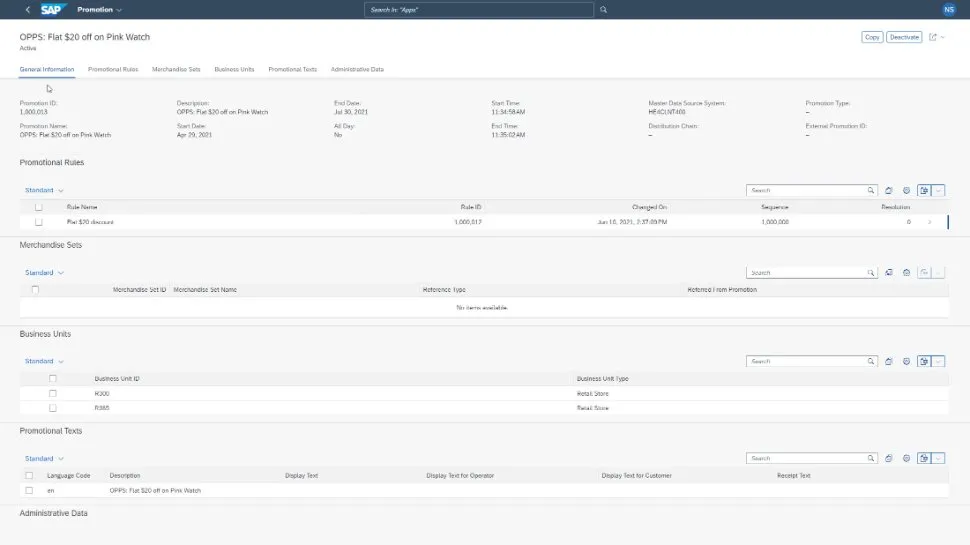Switch to the Merchandise Sets tab
This screenshot has height=545, width=970.
tap(176, 70)
